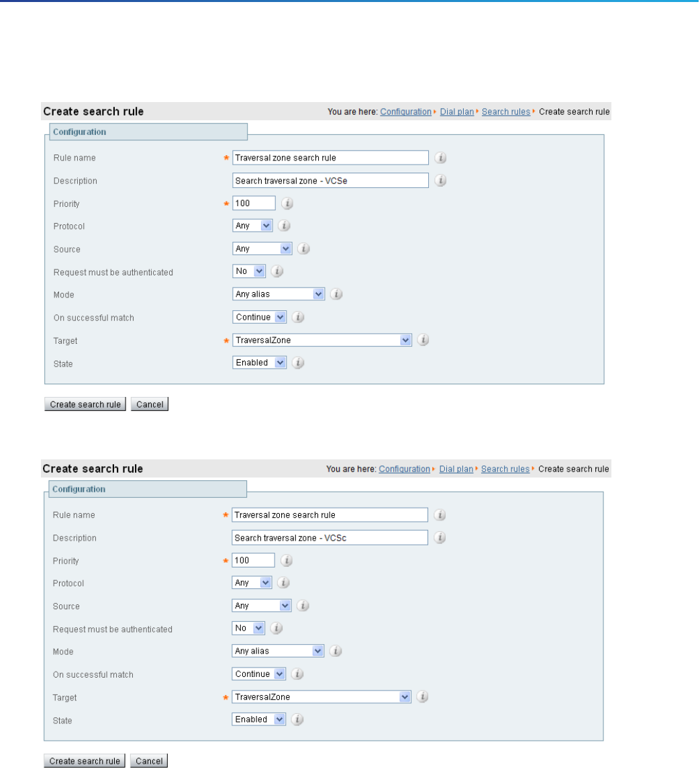Show the Target info icon in the VCSe form
The width and height of the screenshot is (700, 769).
(x=423, y=340)
